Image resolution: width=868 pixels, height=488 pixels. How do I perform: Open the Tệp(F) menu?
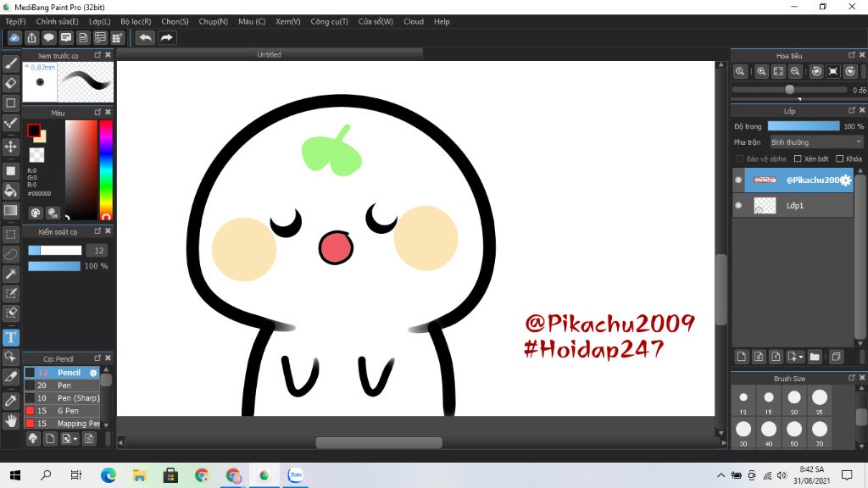pyautogui.click(x=15, y=21)
